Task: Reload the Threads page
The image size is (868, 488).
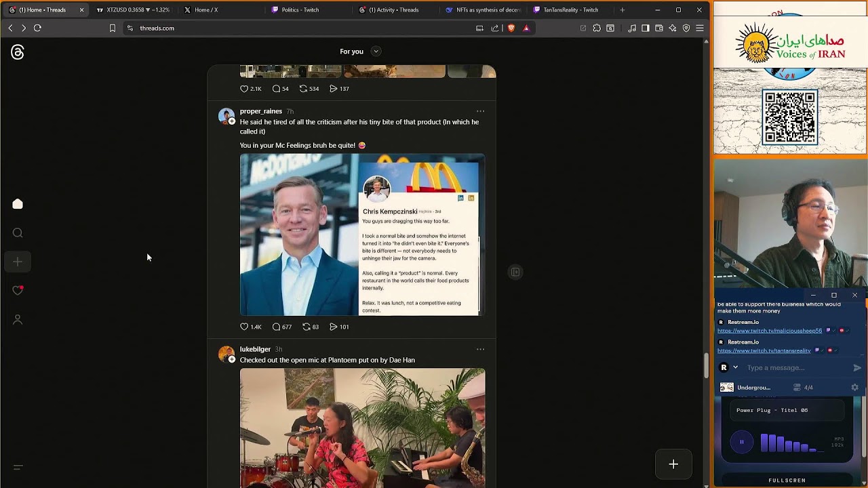Action: [37, 28]
